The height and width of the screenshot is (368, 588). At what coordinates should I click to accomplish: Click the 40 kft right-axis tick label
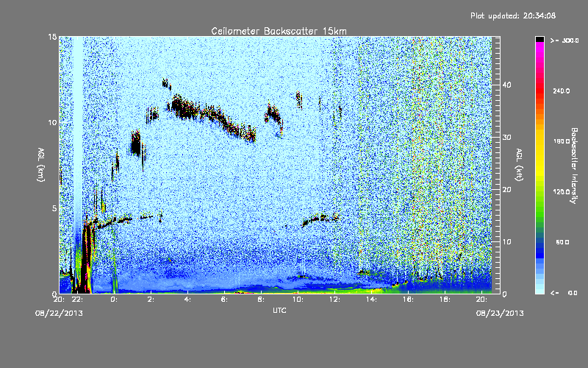[506, 85]
